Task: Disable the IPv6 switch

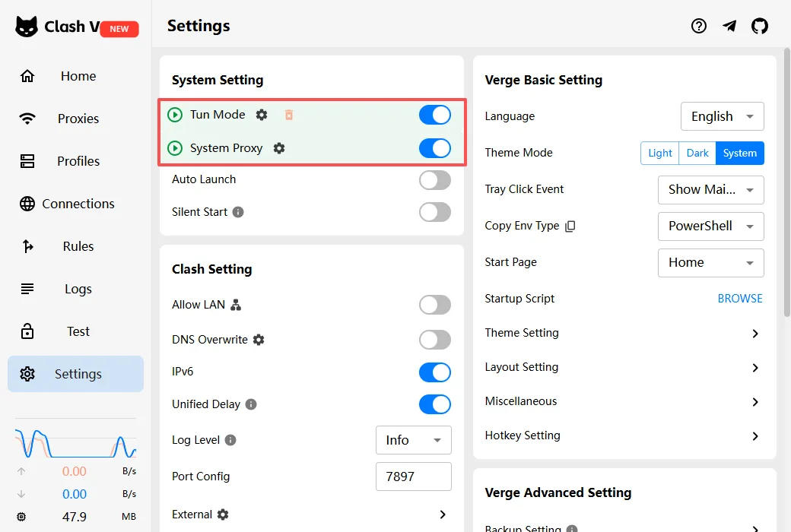Action: pyautogui.click(x=435, y=372)
